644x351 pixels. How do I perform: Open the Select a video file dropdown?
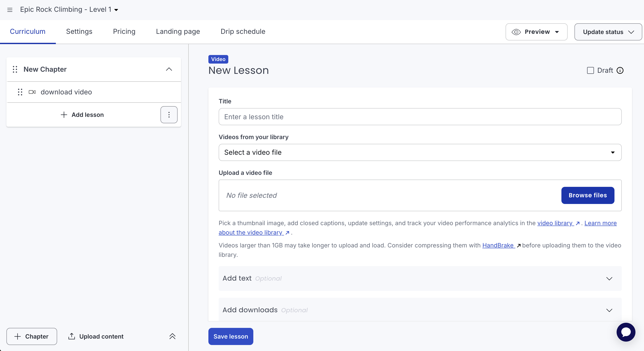tap(420, 152)
